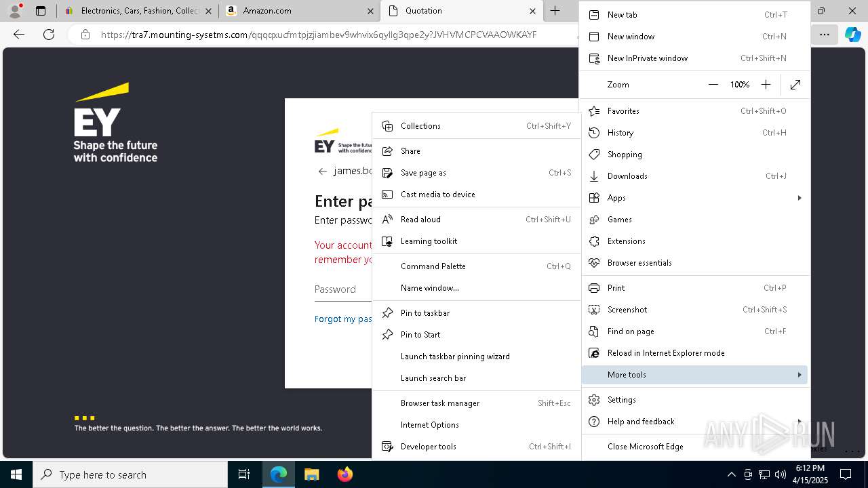This screenshot has width=868, height=488.
Task: Click the full screen zoom icon
Action: click(795, 85)
